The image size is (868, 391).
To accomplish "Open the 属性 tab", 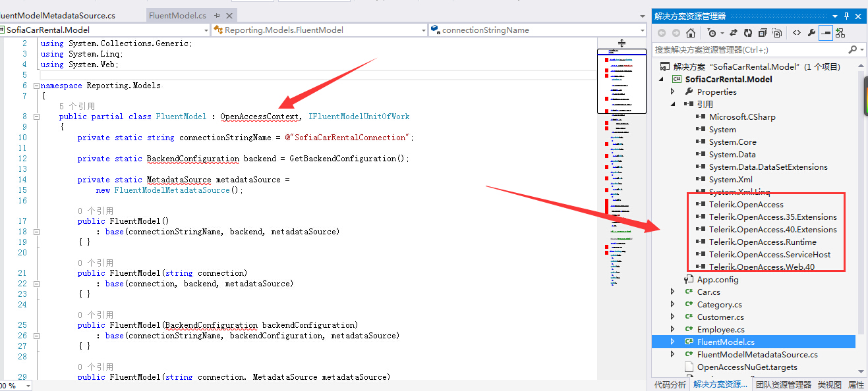I will (x=855, y=384).
